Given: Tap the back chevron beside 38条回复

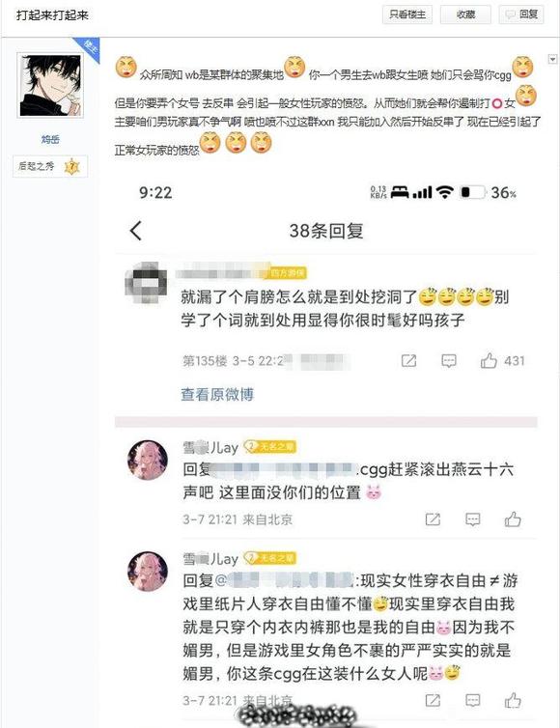Looking at the screenshot, I should click(135, 231).
